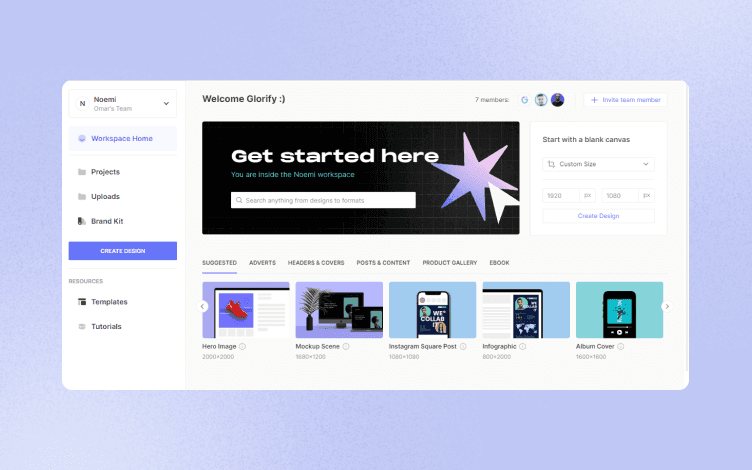Switch to the ADVERTS tab
Viewport: 752px width, 470px height.
(x=262, y=263)
